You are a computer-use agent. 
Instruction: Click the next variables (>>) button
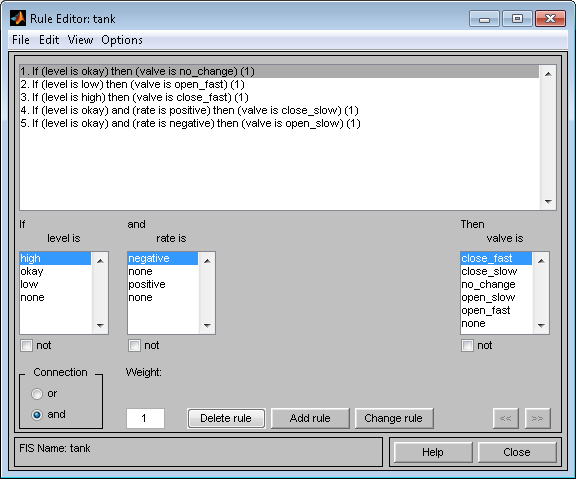[x=537, y=418]
